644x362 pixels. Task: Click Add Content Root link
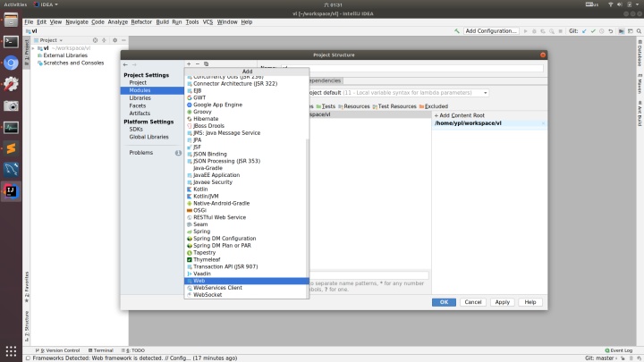coord(460,115)
